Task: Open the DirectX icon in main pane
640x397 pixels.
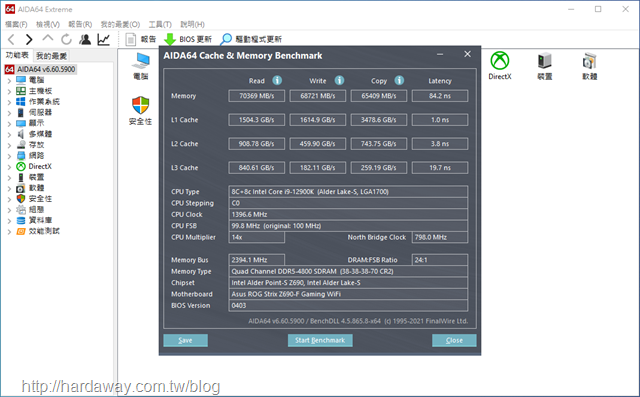Action: 500,66
